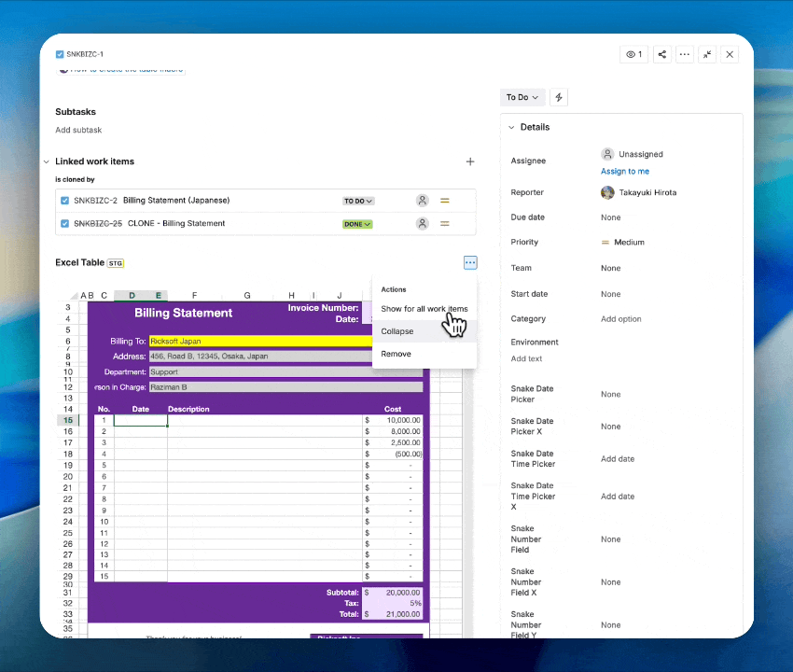
Task: Change SNKBIZC-2 status via TO DO dropdown
Action: tap(358, 201)
